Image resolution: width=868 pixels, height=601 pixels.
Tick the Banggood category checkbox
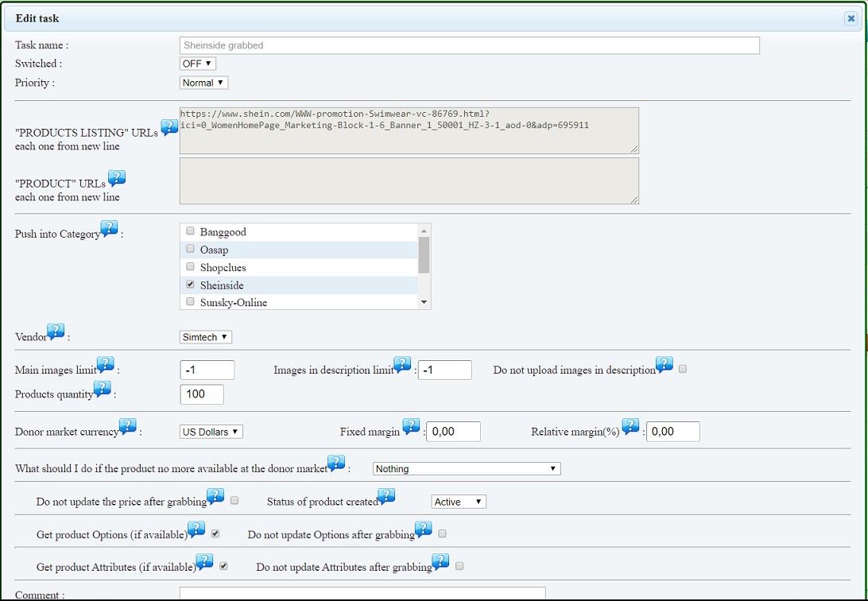[191, 231]
